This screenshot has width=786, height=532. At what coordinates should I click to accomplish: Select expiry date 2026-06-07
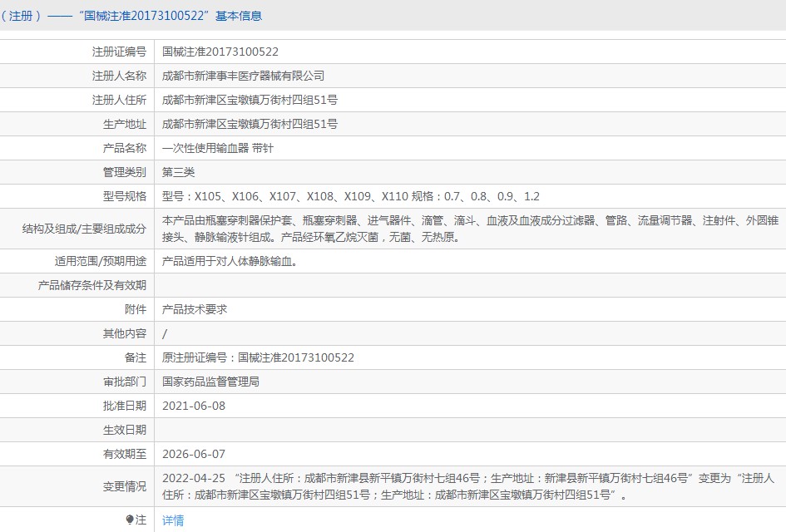pyautogui.click(x=194, y=454)
